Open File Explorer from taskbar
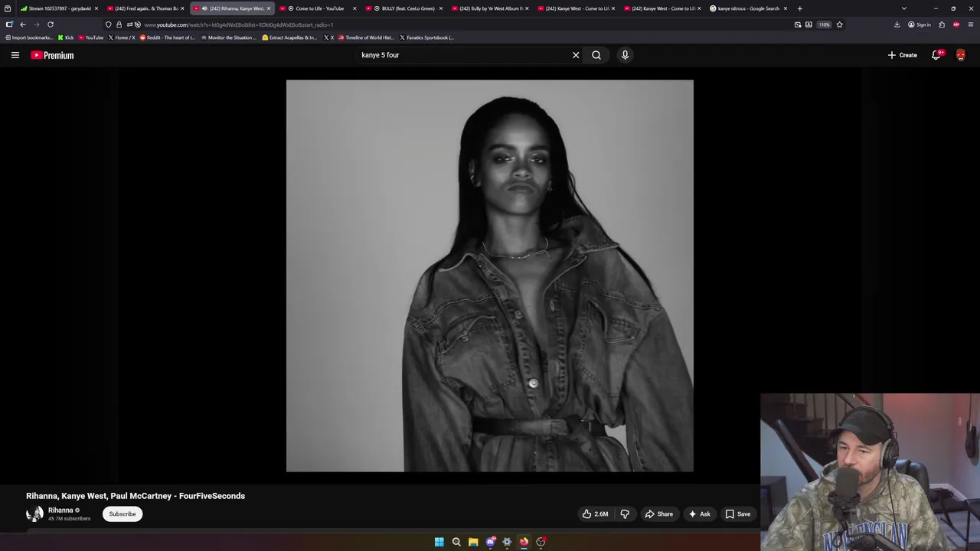Screen dimensions: 980x551 pos(473,542)
